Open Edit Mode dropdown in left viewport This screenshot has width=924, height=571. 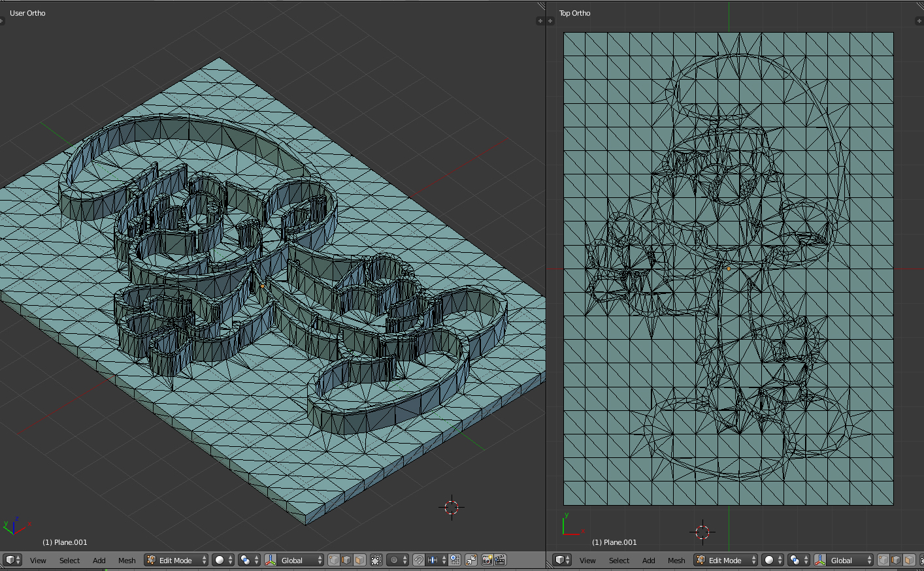click(176, 560)
